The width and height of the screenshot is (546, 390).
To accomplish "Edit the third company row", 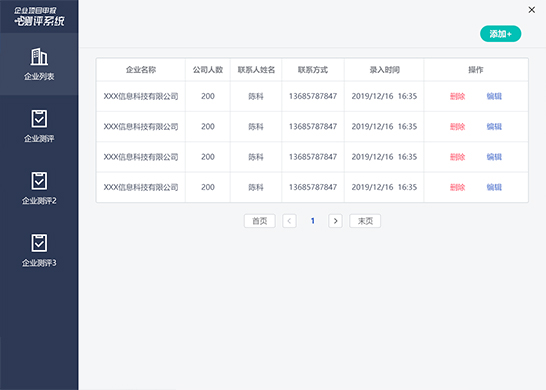I will (x=494, y=157).
